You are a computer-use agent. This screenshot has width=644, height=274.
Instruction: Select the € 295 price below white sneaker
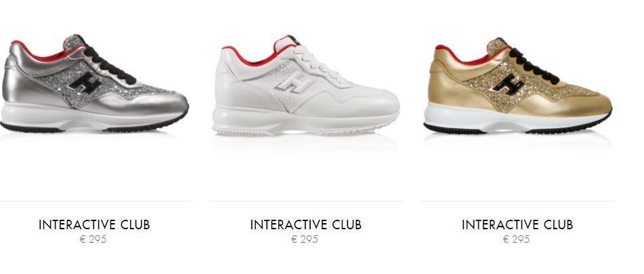305,239
